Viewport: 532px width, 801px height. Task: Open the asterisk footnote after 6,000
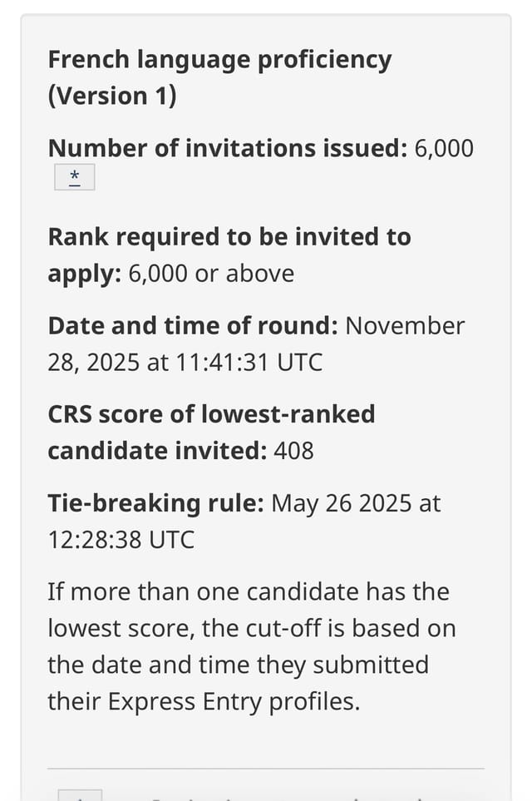[75, 177]
